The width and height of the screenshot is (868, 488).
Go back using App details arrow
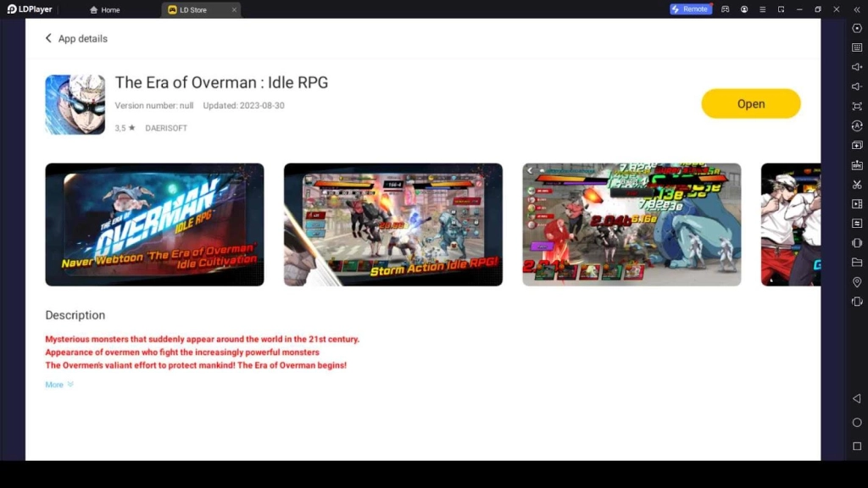[48, 38]
